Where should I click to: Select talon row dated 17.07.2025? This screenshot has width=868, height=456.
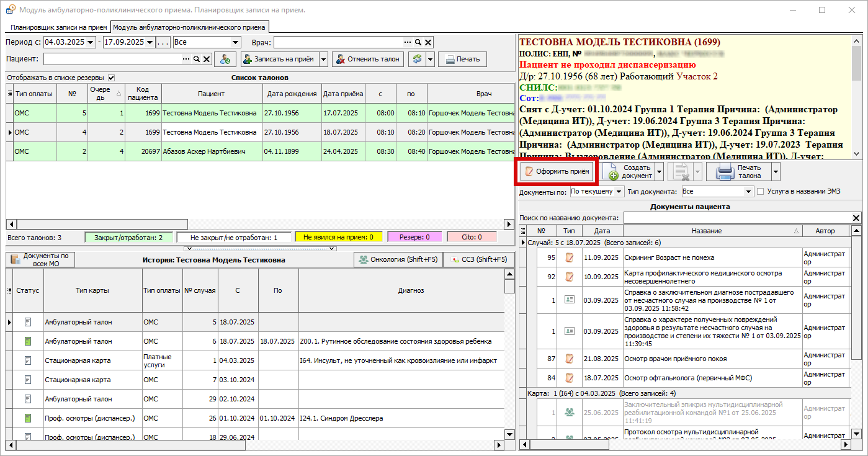[261, 113]
